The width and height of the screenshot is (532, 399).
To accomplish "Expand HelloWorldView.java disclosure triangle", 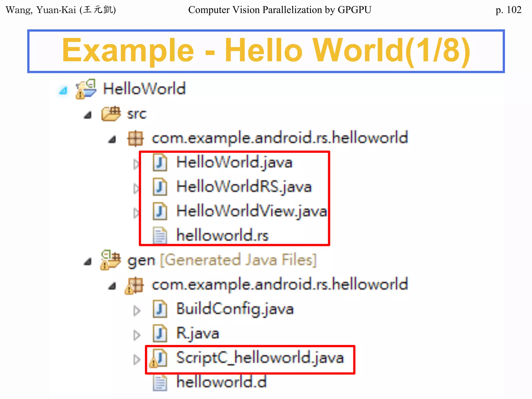I will point(136,213).
